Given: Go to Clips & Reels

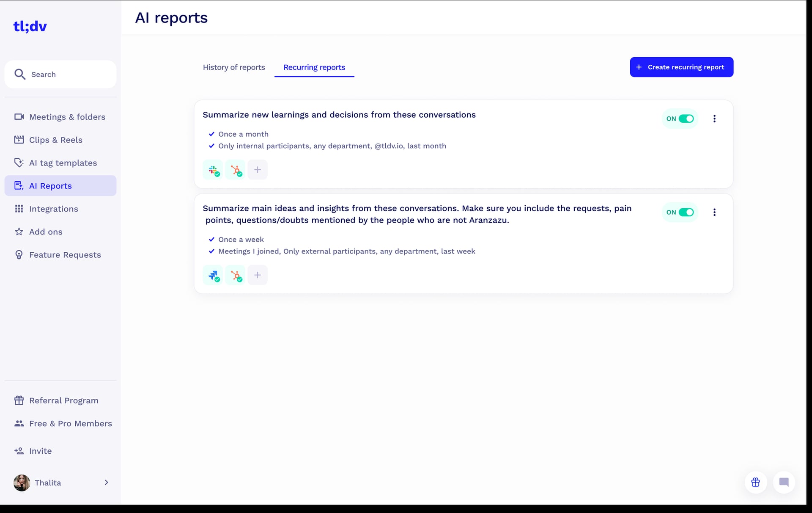Looking at the screenshot, I should (x=60, y=140).
